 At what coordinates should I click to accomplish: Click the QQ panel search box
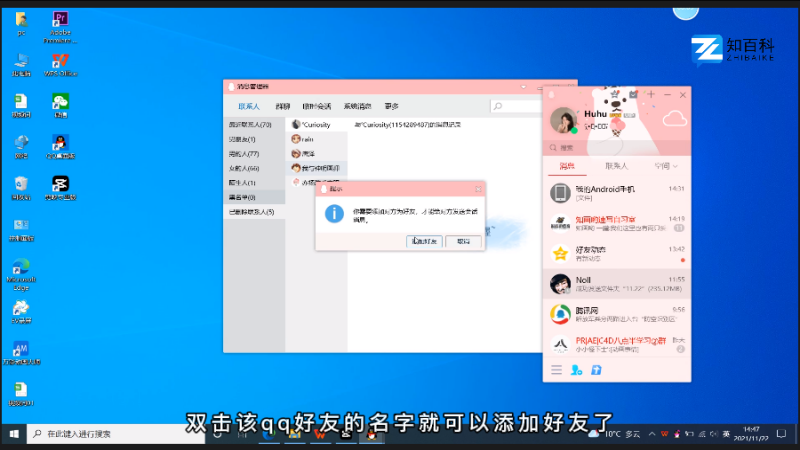pos(616,147)
